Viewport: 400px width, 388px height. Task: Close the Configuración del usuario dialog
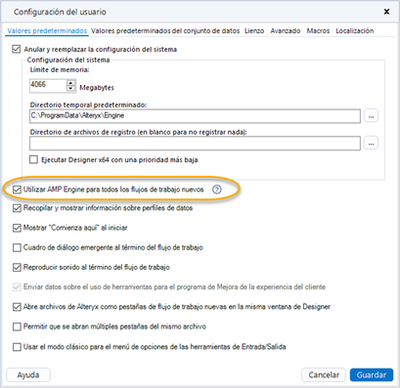pos(387,12)
